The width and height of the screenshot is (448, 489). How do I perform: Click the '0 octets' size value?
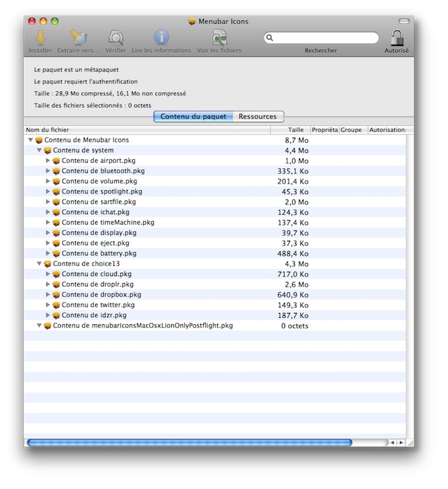point(295,326)
